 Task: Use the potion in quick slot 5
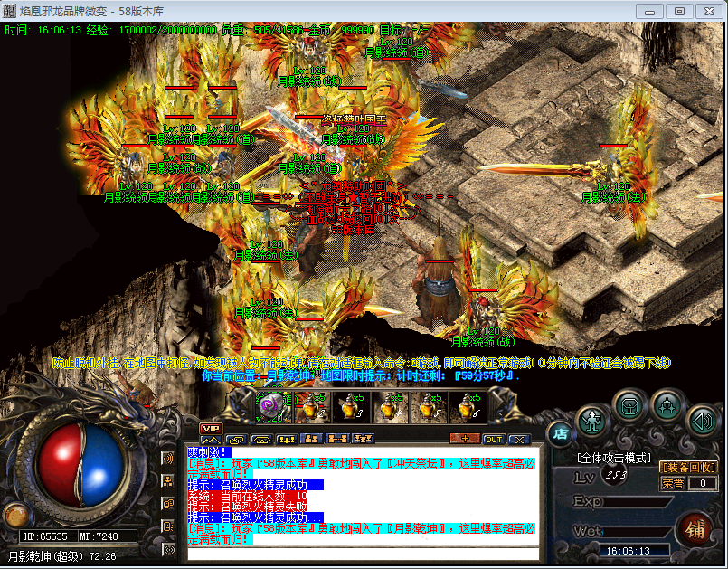[x=429, y=407]
